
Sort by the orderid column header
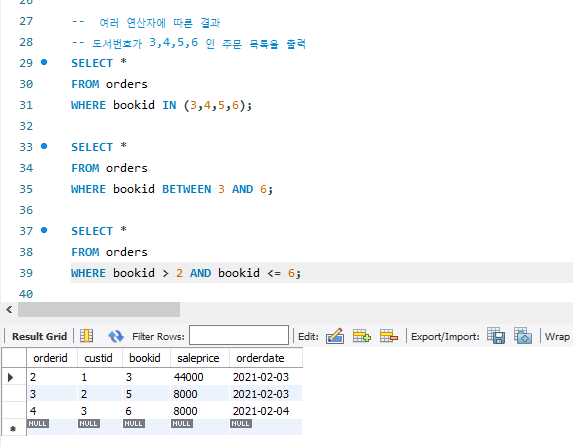pyautogui.click(x=52, y=358)
